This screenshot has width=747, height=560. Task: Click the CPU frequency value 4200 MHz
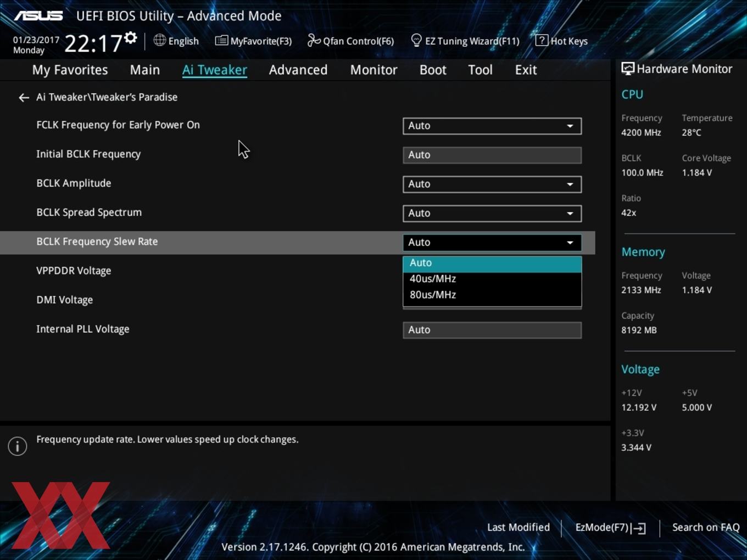point(641,133)
